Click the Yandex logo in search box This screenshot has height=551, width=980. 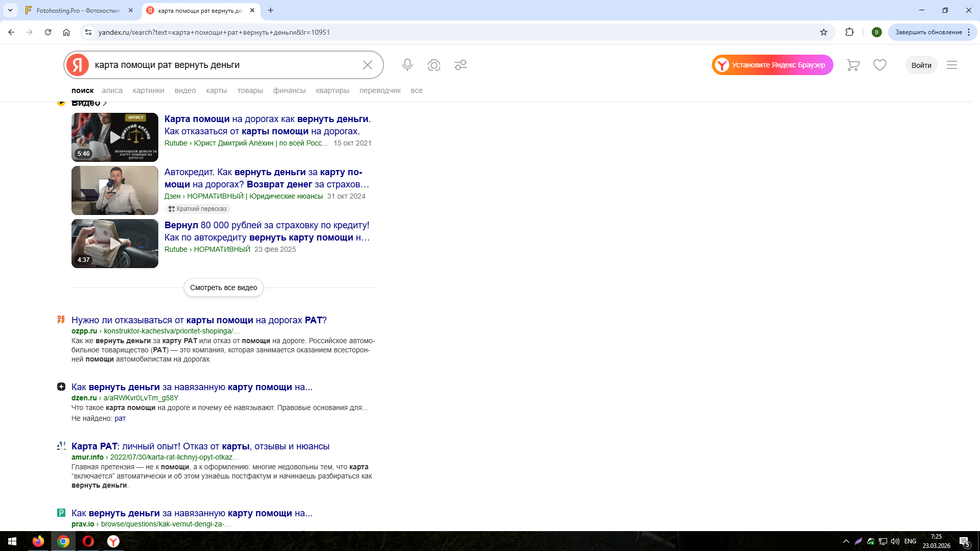point(78,65)
